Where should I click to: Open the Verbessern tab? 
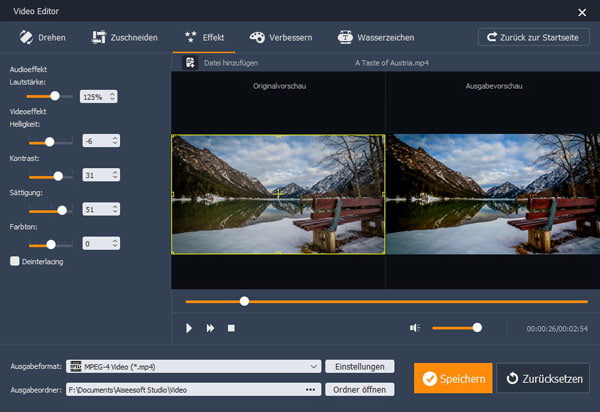[x=281, y=38]
